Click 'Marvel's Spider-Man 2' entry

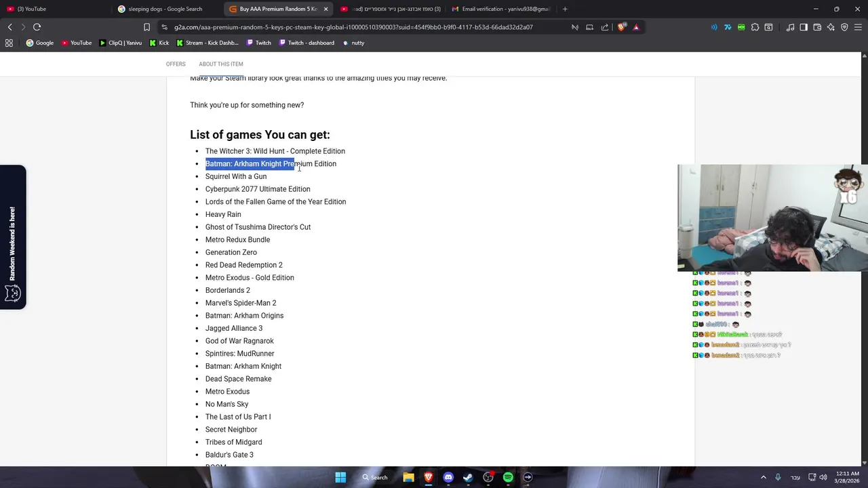(241, 303)
